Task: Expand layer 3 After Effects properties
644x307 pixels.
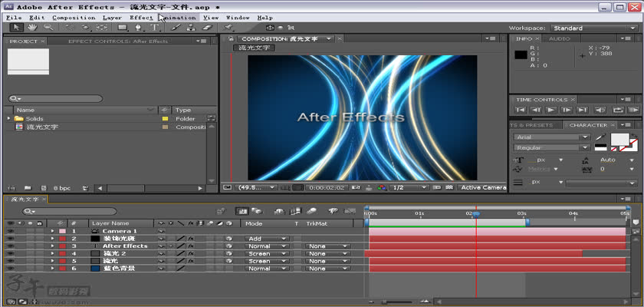Action: coord(52,246)
